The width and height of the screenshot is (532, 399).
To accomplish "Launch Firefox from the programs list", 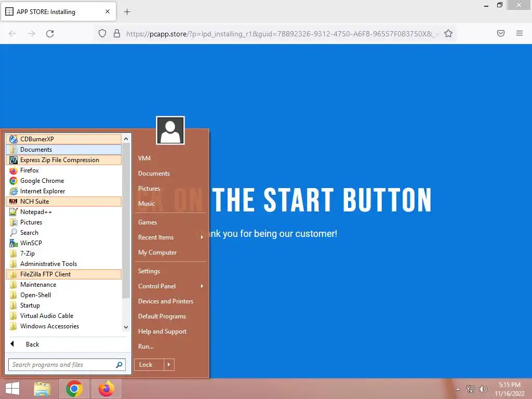I will [63, 170].
